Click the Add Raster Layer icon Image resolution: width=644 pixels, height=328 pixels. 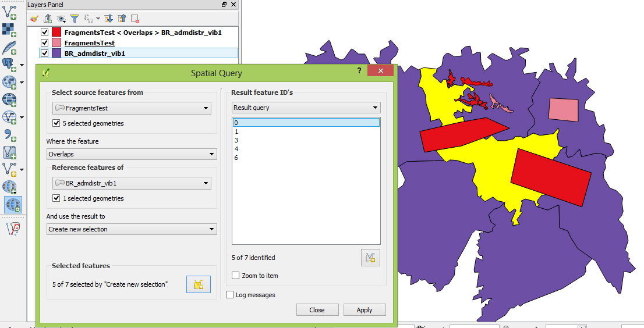[9, 30]
